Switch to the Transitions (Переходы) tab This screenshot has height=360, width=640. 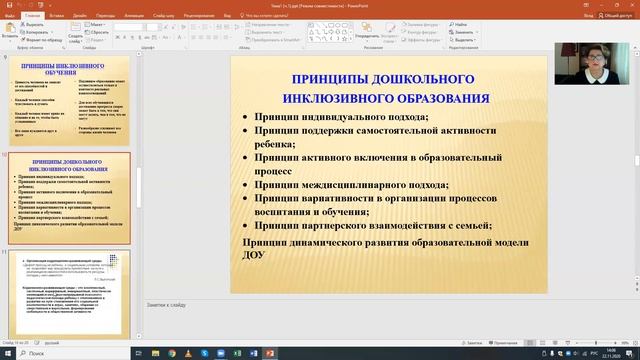click(105, 16)
